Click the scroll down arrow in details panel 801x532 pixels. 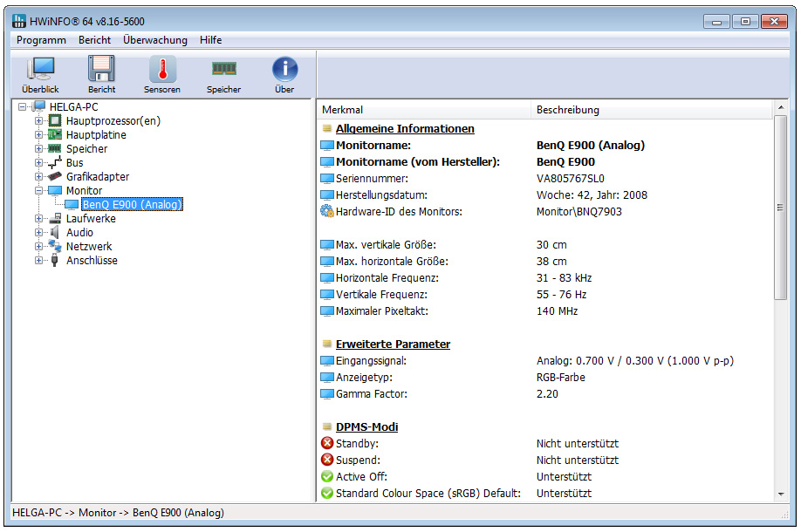[x=781, y=494]
